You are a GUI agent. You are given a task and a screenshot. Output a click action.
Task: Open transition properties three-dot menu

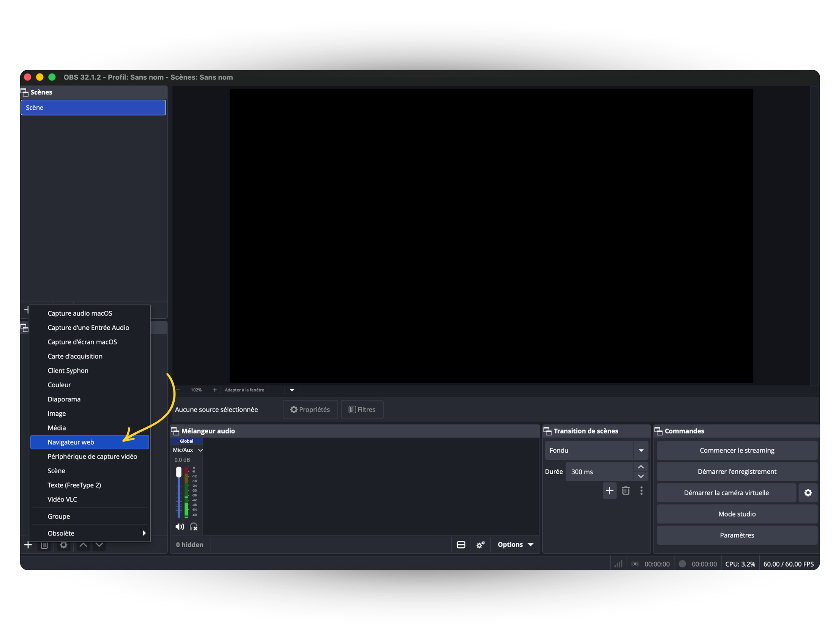[x=641, y=490]
